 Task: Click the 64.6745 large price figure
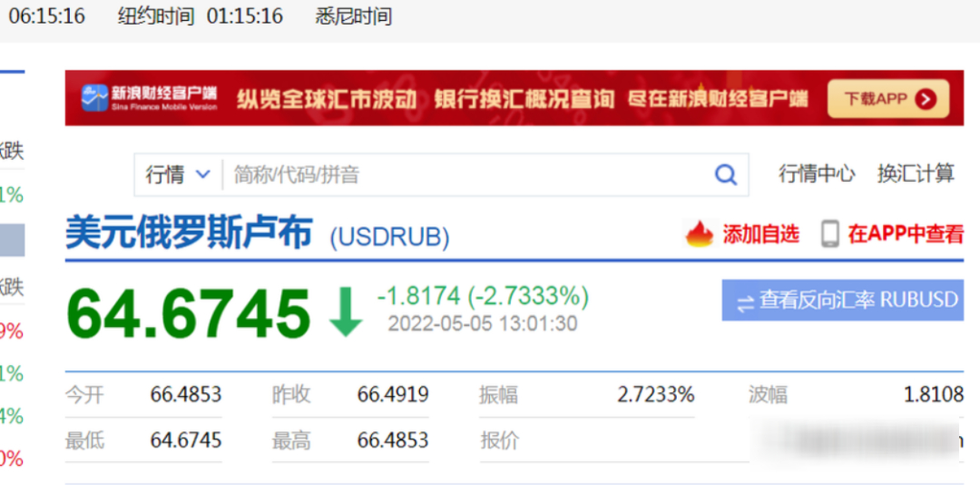click(189, 314)
